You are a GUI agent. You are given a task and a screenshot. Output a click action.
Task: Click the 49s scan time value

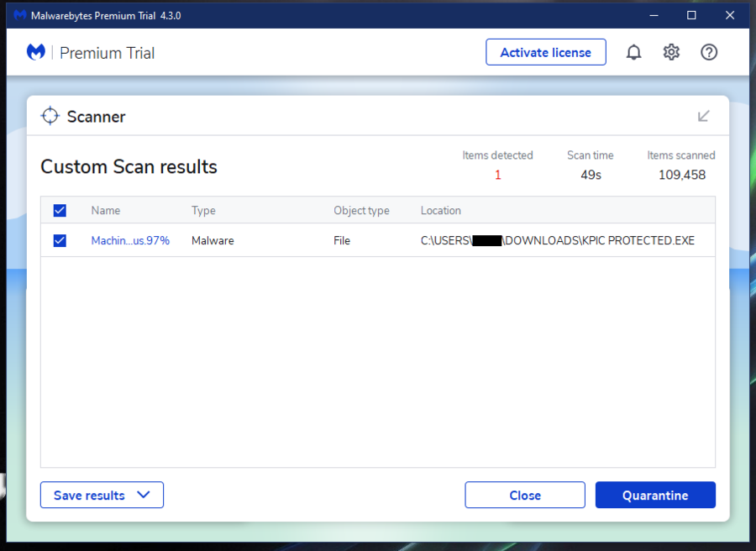(591, 175)
